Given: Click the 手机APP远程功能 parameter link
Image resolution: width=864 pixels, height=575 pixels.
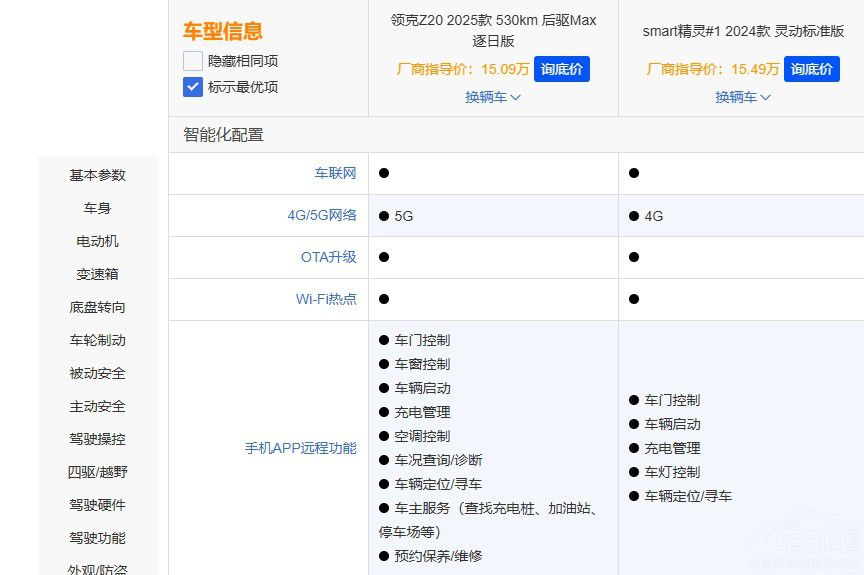Looking at the screenshot, I should coord(300,448).
